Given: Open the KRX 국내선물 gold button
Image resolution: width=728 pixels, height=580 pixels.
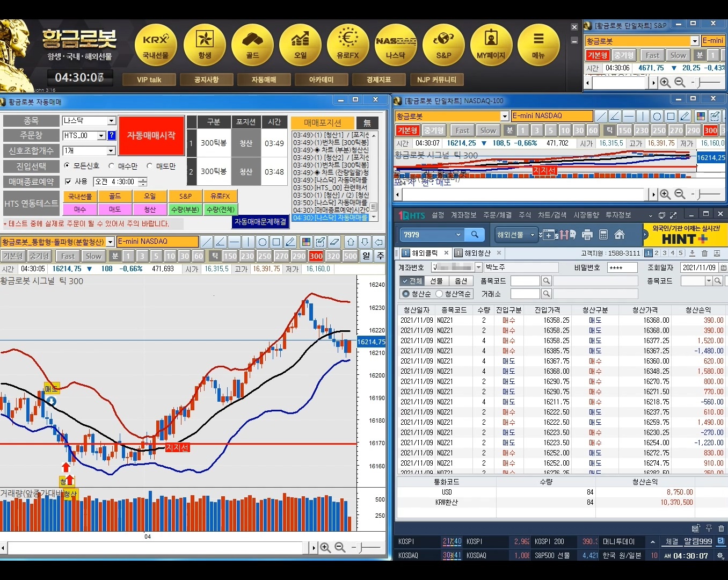Looking at the screenshot, I should click(x=156, y=45).
